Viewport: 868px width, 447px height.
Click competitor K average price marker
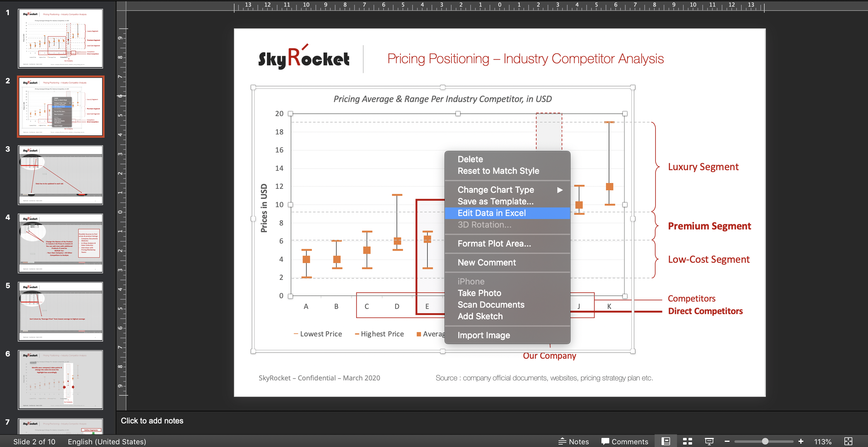coord(609,186)
